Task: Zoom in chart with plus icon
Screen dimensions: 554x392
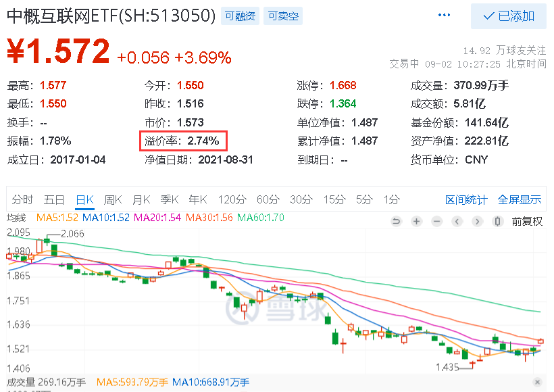Action: click(x=417, y=222)
